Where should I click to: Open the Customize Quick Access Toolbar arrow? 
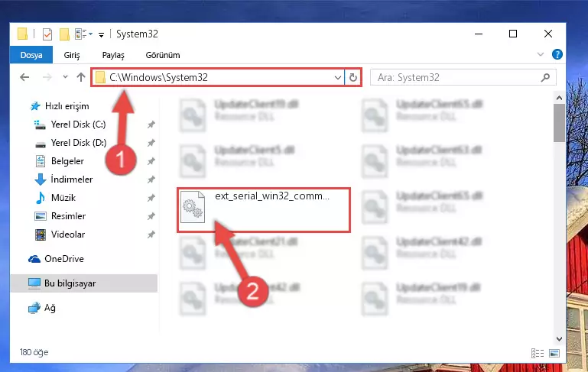pos(101,35)
